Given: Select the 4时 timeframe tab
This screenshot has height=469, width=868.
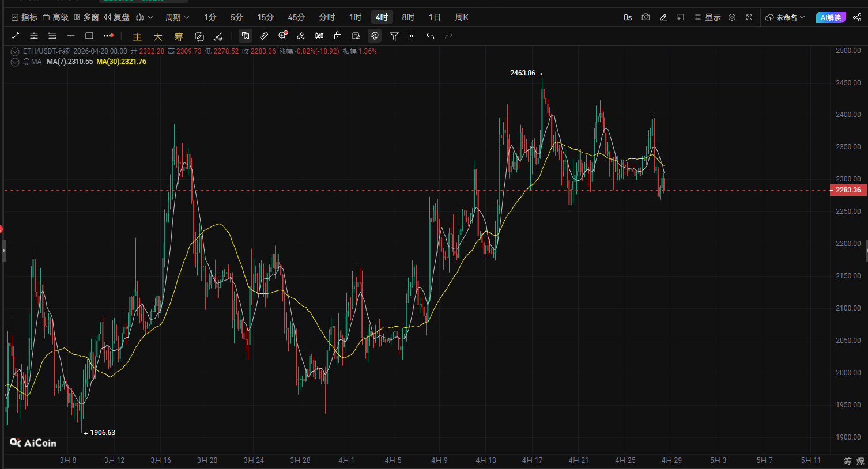Looking at the screenshot, I should (382, 17).
